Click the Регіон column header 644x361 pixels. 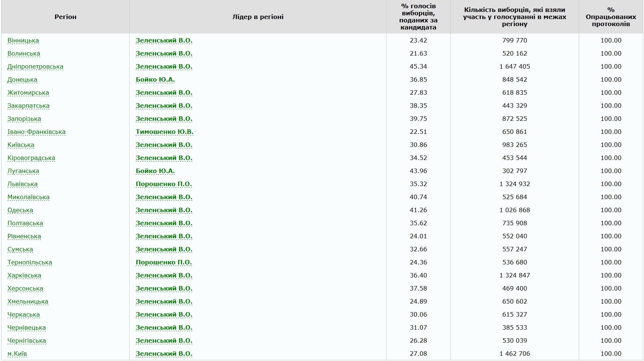point(65,17)
